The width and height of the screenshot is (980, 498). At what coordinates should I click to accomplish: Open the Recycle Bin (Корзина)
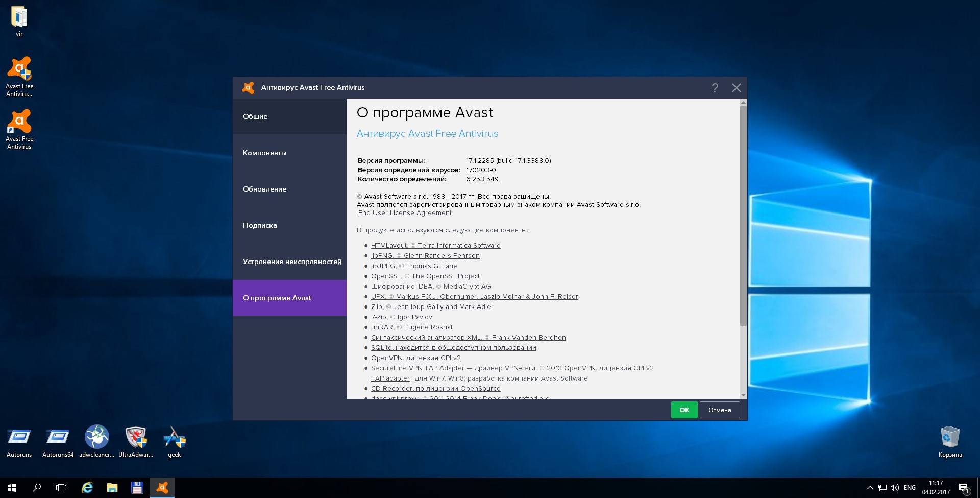pos(950,441)
